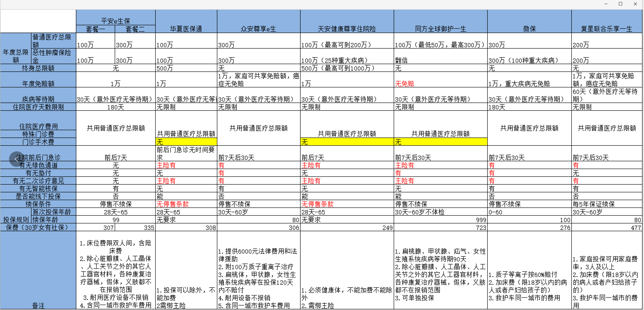Select the yellow 无 cell under 天安健康
This screenshot has width=644, height=310.
[x=347, y=142]
